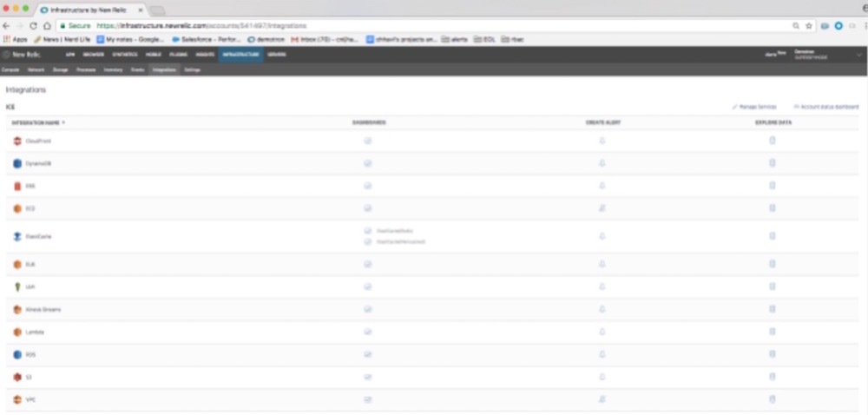This screenshot has width=868, height=415.
Task: Explore data for ElastiCache icon
Action: (773, 236)
